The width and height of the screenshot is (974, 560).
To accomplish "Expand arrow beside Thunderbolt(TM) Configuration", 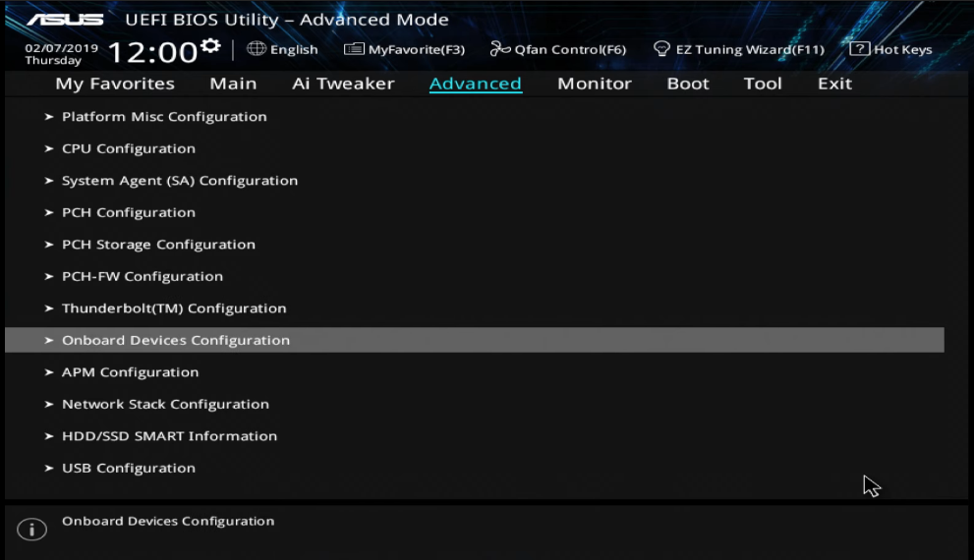I will click(49, 308).
